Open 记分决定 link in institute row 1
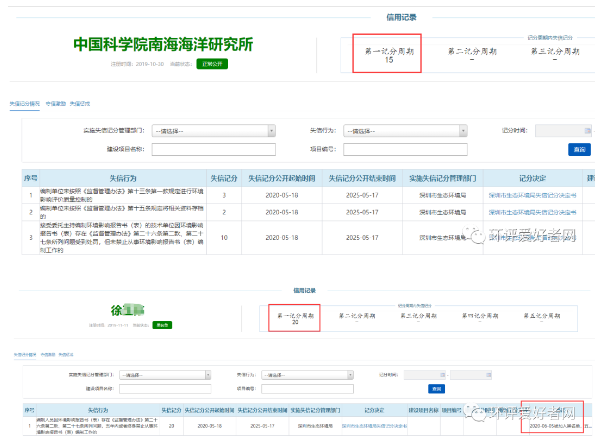This screenshot has height=448, width=607. coord(532,196)
